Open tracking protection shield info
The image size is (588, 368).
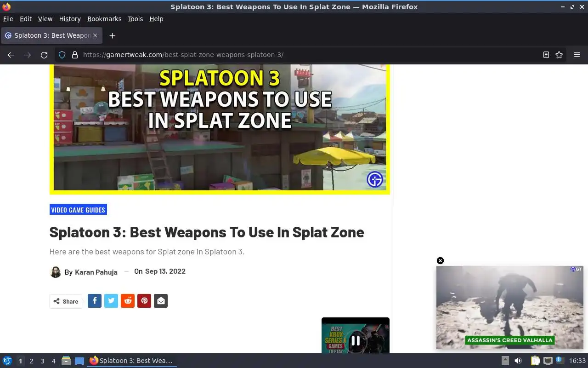coord(62,55)
